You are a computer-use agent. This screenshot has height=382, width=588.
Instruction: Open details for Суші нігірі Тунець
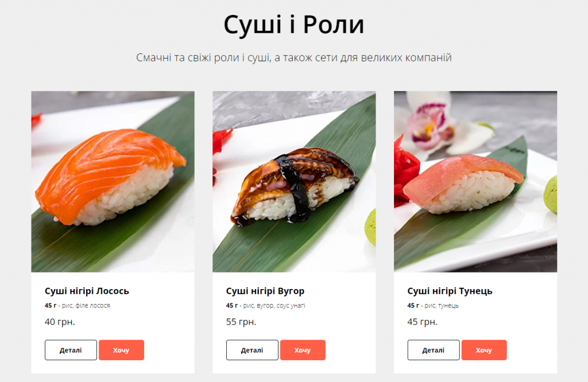434,350
